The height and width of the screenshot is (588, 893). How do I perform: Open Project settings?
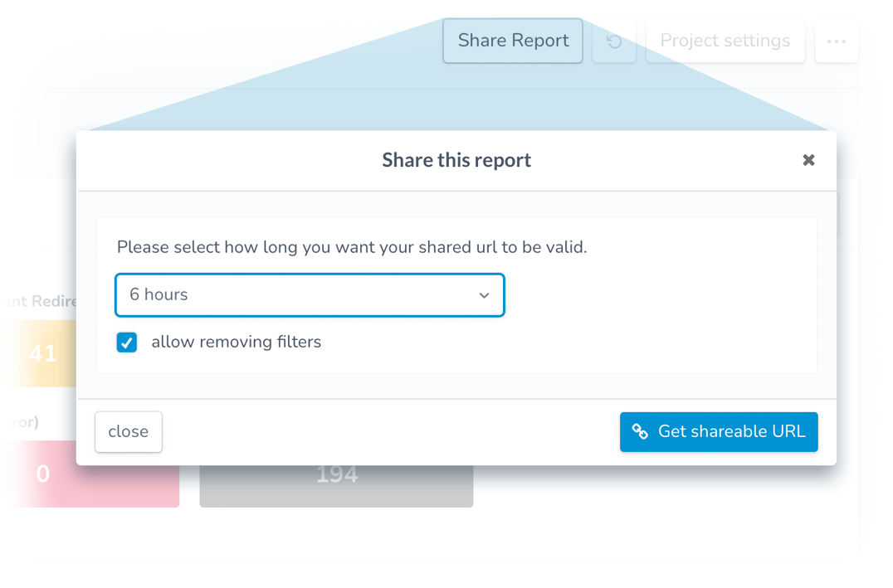click(725, 41)
